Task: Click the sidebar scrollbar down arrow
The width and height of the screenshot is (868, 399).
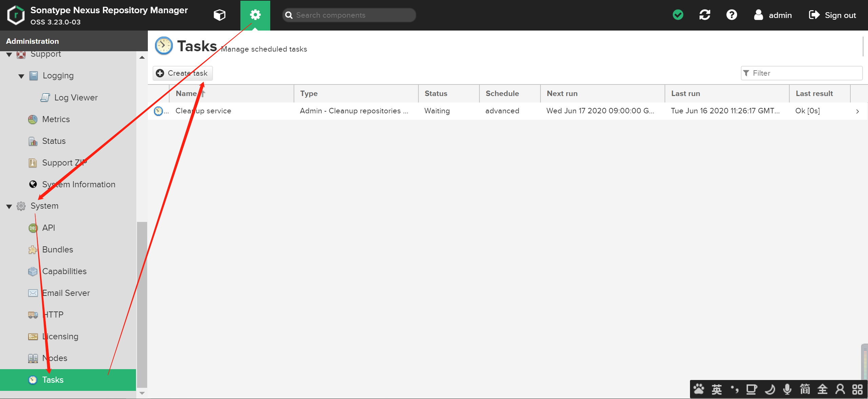Action: (142, 393)
